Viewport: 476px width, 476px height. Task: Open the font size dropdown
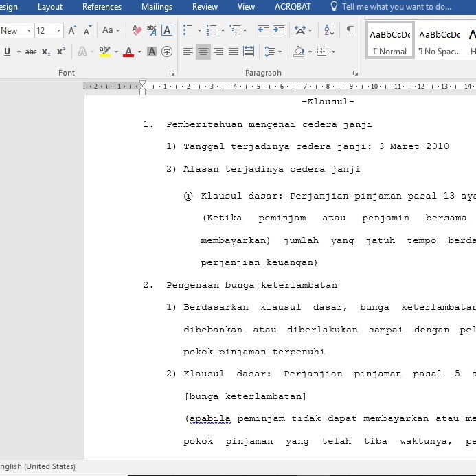click(58, 30)
